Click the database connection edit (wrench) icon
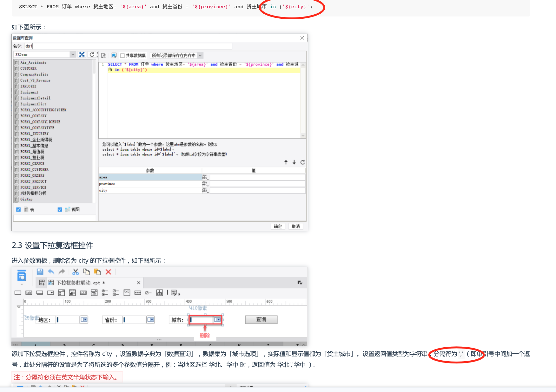 pos(82,55)
